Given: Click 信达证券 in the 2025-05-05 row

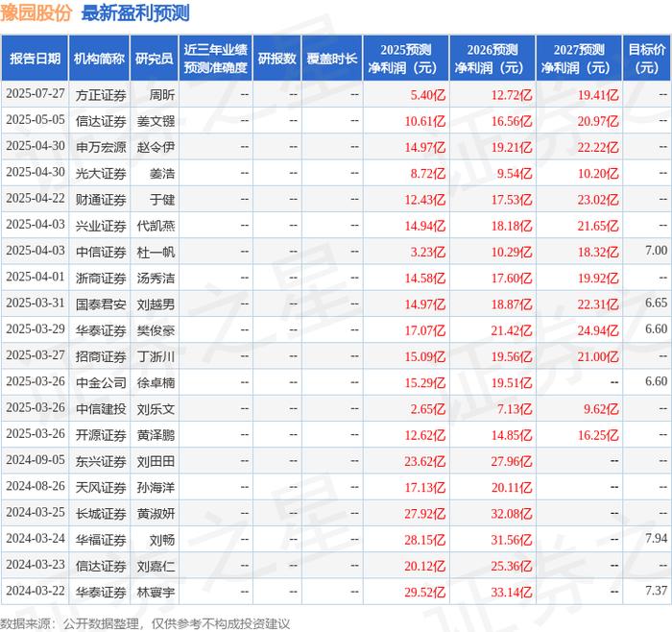Looking at the screenshot, I should [101, 121].
